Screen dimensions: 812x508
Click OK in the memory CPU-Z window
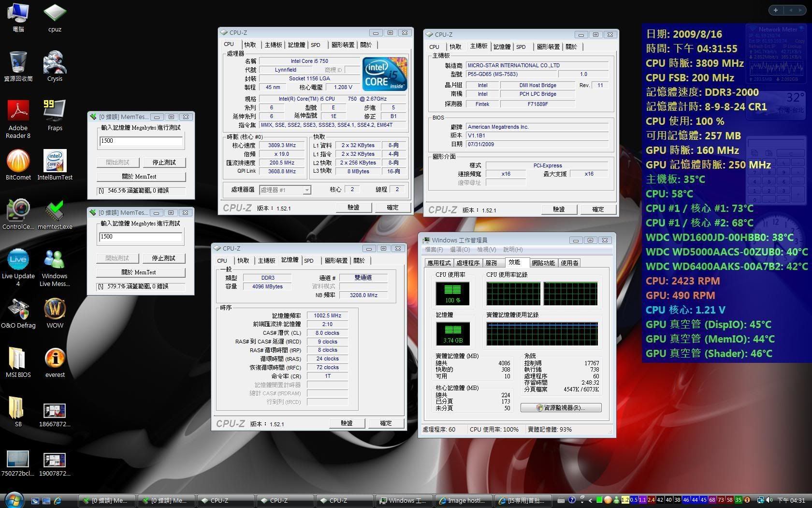tap(386, 423)
